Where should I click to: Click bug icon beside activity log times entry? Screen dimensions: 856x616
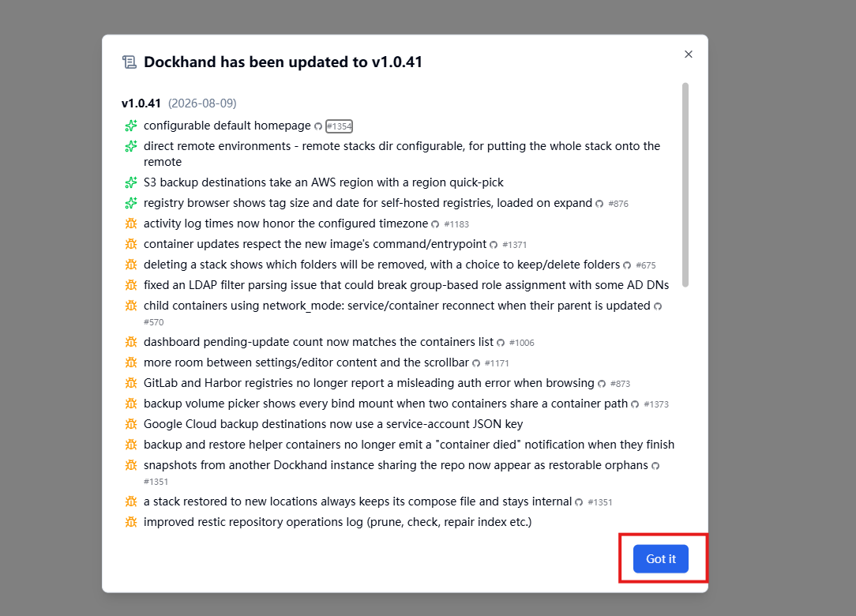click(131, 223)
